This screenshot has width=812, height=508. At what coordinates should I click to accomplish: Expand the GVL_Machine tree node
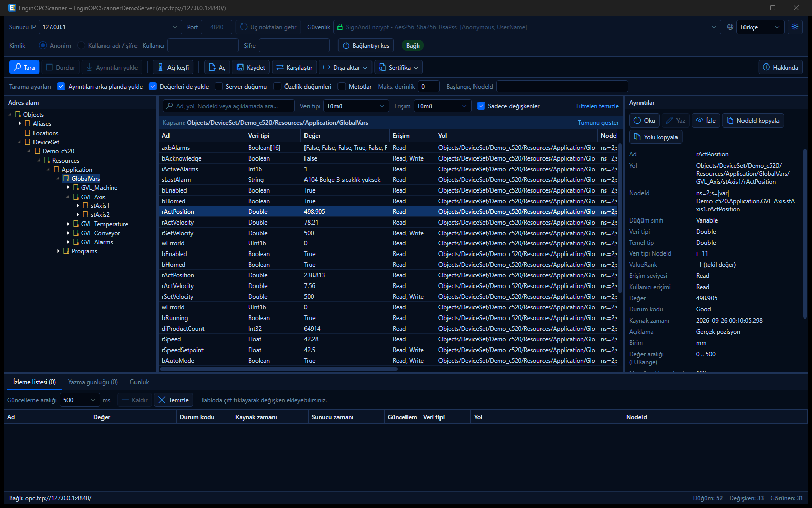click(x=68, y=188)
